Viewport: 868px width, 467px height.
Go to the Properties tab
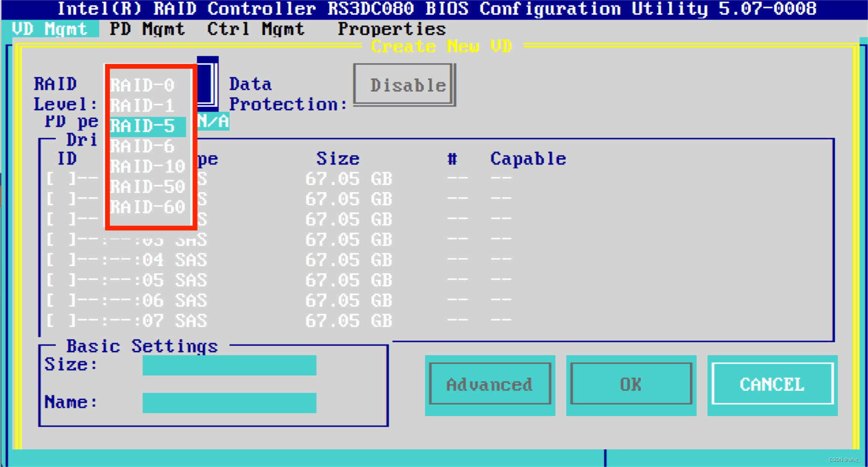392,29
